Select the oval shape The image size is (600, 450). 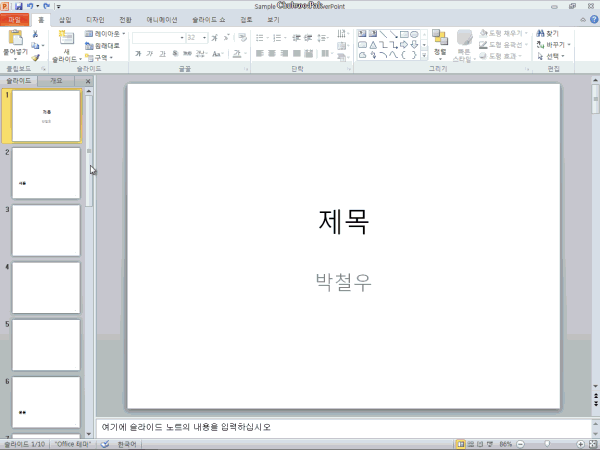[414, 34]
